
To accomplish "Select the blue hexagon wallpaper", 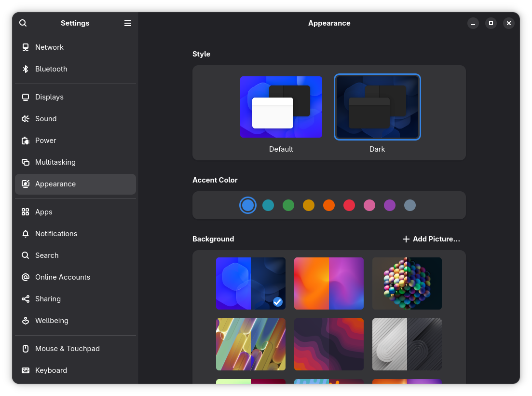I will coord(251,283).
